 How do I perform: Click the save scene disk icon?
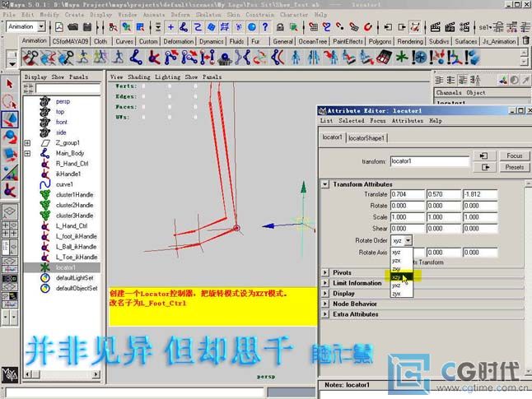87,27
